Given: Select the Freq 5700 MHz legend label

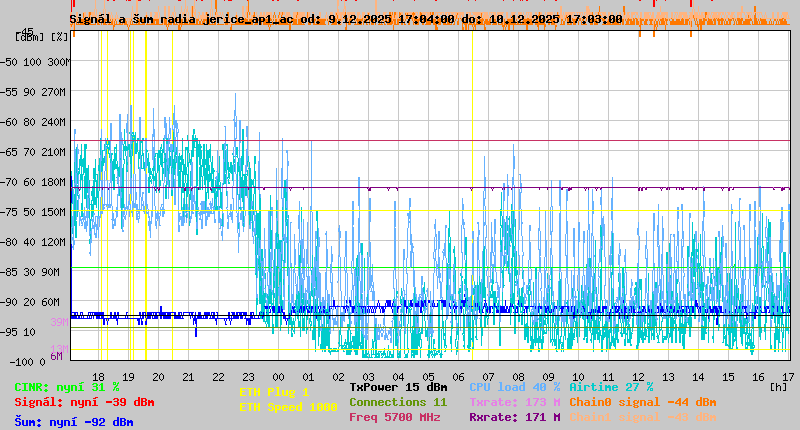Looking at the screenshot, I should tap(394, 417).
